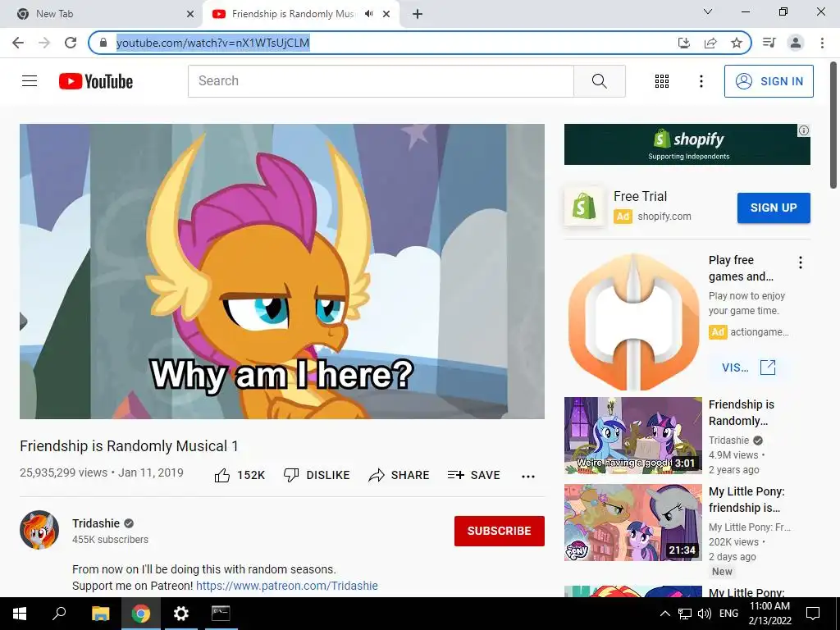
Task: Open the volume control in system tray
Action: (705, 614)
